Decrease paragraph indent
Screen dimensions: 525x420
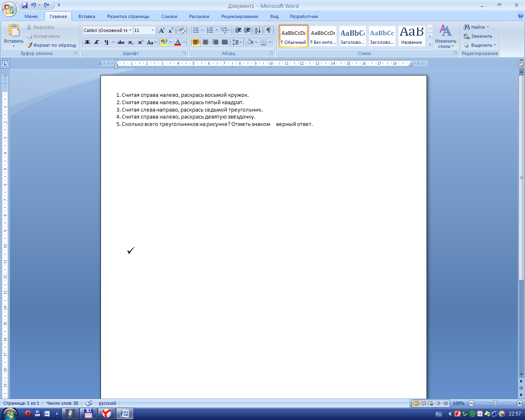click(238, 30)
